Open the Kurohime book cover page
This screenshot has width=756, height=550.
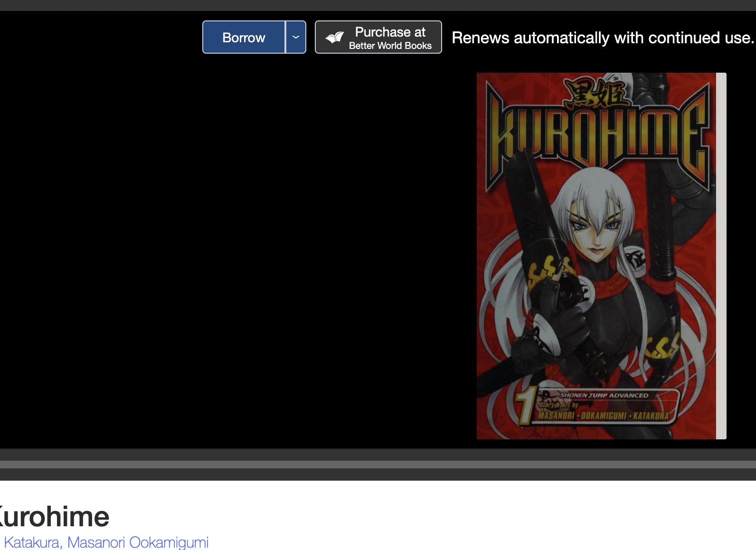tap(596, 256)
